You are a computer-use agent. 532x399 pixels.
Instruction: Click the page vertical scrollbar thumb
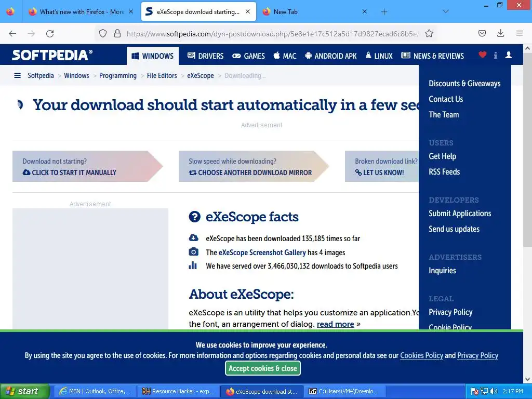point(527,149)
